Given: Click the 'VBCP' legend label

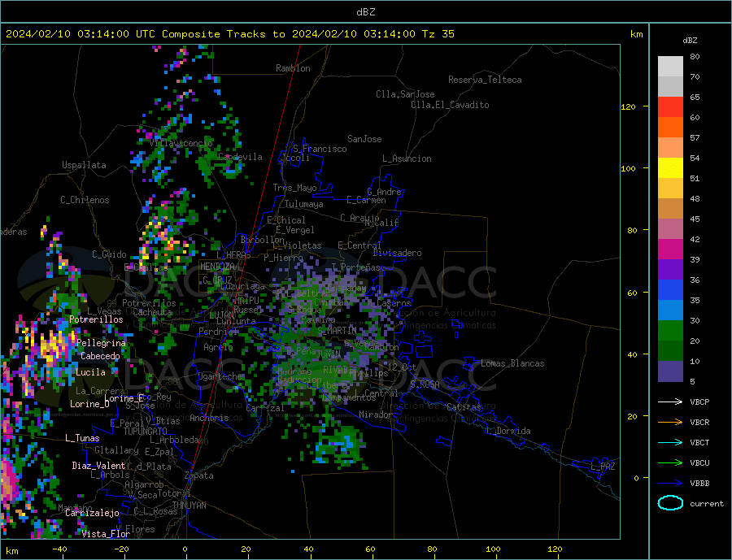Looking at the screenshot, I should coord(699,402).
